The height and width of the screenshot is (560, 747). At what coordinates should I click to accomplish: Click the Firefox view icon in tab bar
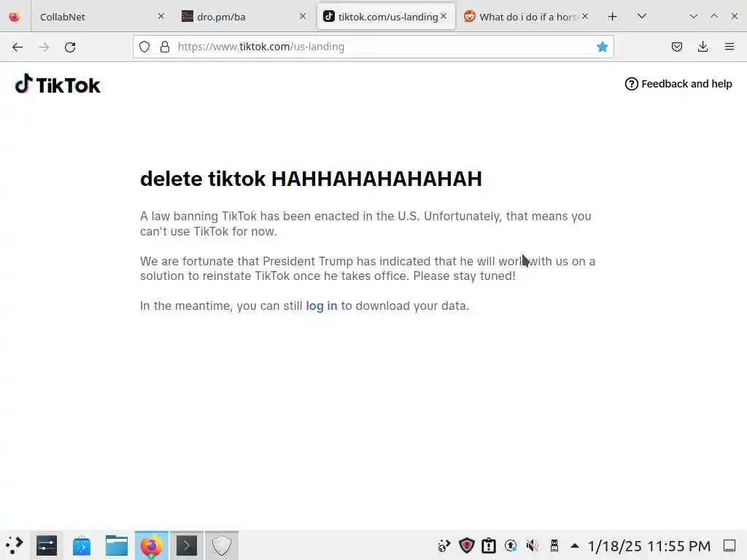coord(15,17)
